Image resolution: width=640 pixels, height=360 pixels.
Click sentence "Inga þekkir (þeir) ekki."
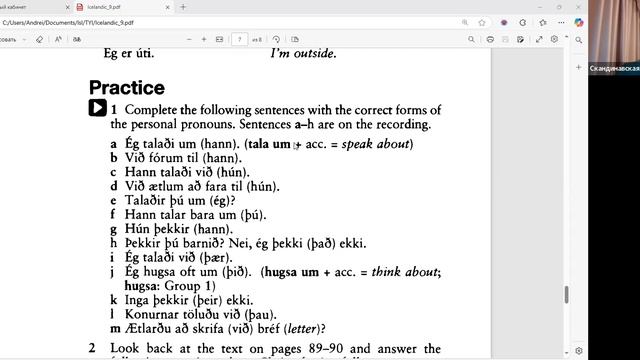189,300
